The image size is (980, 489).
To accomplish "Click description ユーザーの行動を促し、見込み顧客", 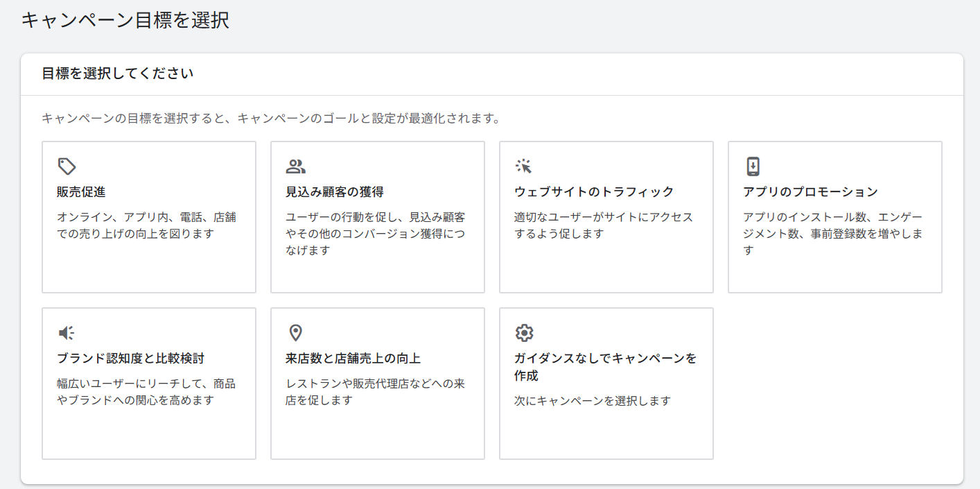I will (375, 234).
